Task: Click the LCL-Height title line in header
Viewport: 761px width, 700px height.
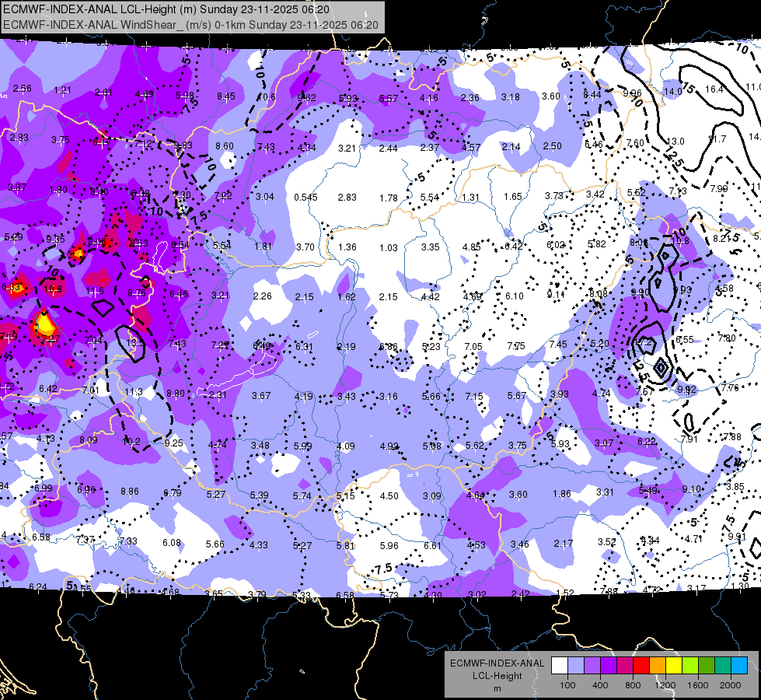Action: pyautogui.click(x=166, y=9)
